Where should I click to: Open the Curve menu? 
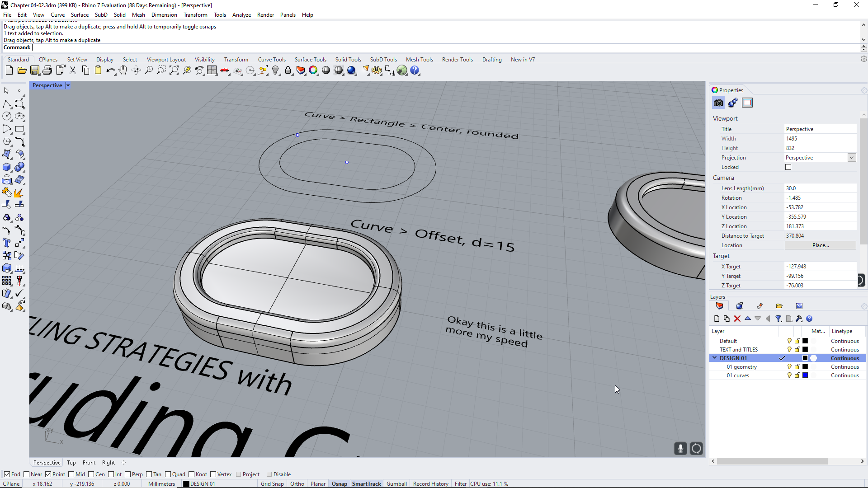tap(57, 15)
